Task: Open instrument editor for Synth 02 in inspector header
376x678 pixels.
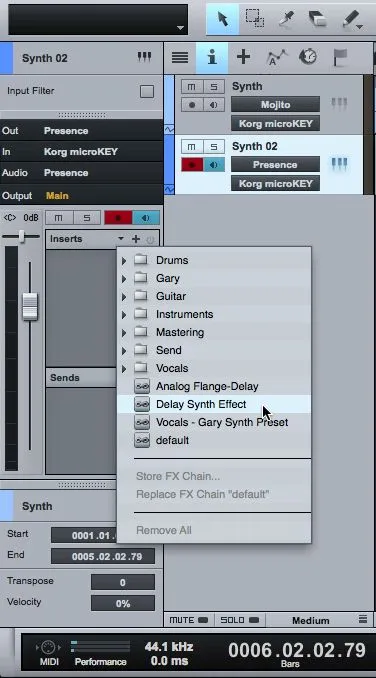Action: pyautogui.click(x=144, y=58)
